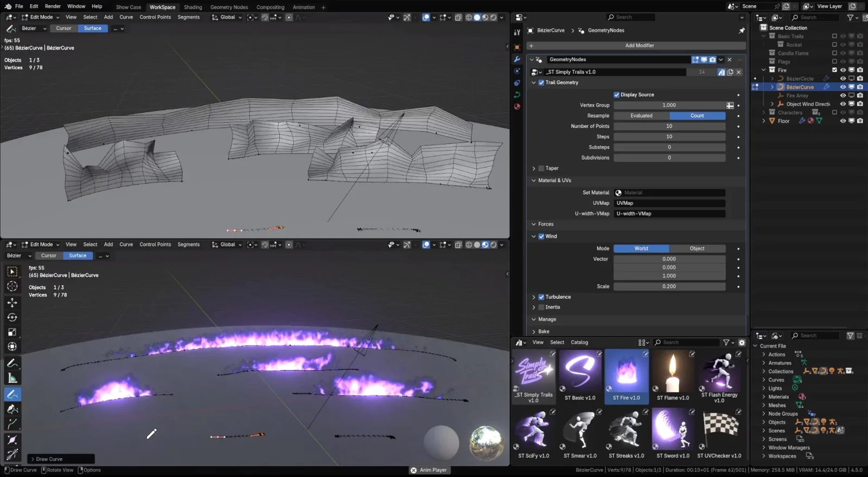Open the Geometry Nodes workspace tab
The image size is (868, 477).
click(229, 7)
